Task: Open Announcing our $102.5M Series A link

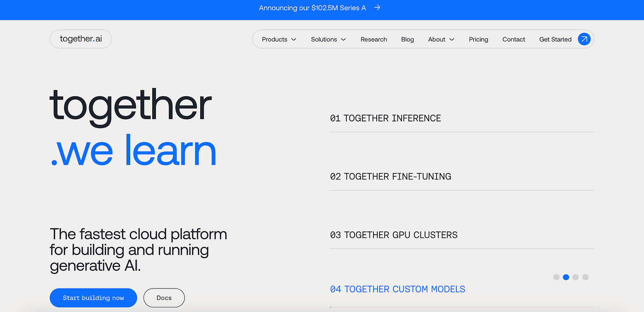Action: (312, 8)
